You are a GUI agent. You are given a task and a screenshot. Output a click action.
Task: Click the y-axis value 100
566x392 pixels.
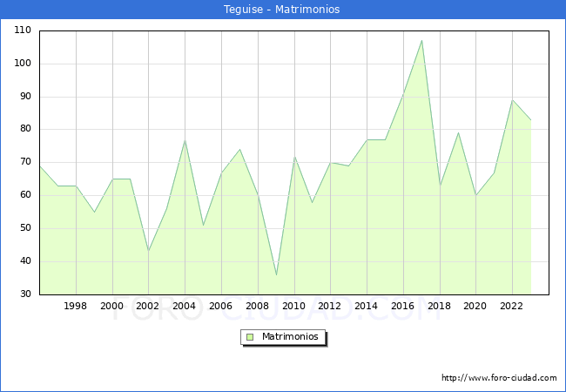pos(23,64)
